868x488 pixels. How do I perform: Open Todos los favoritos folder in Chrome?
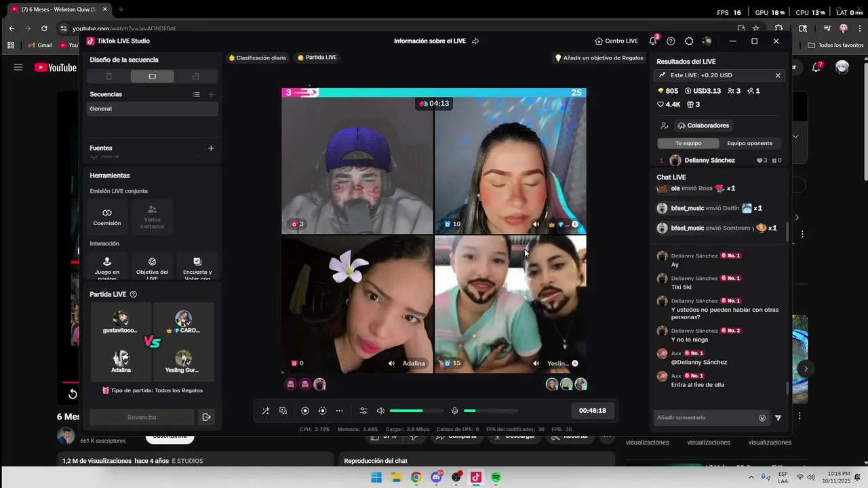[x=835, y=45]
